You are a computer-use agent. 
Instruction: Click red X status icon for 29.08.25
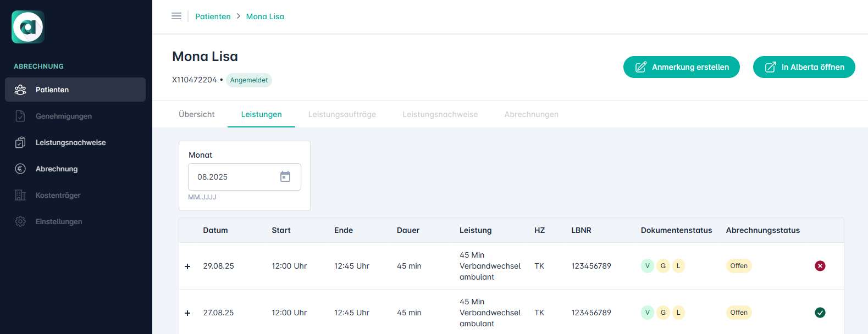[820, 266]
